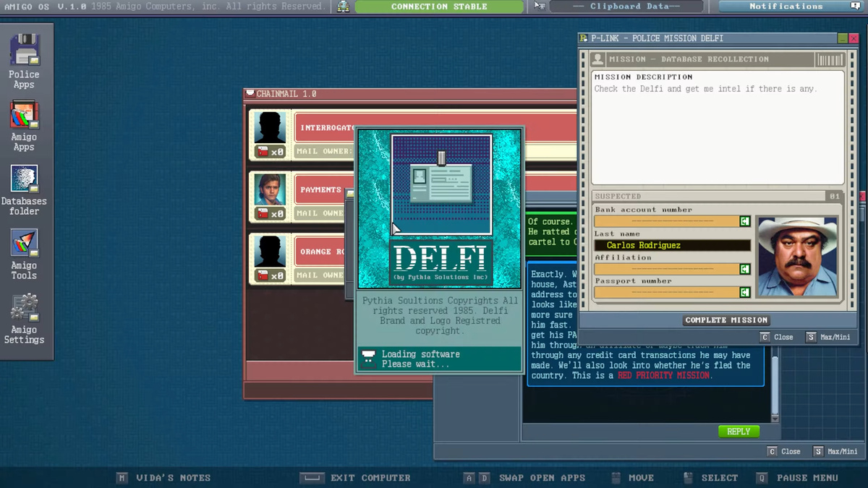This screenshot has height=488, width=868.
Task: Open Amigo Settings gears icon
Action: coord(24,307)
